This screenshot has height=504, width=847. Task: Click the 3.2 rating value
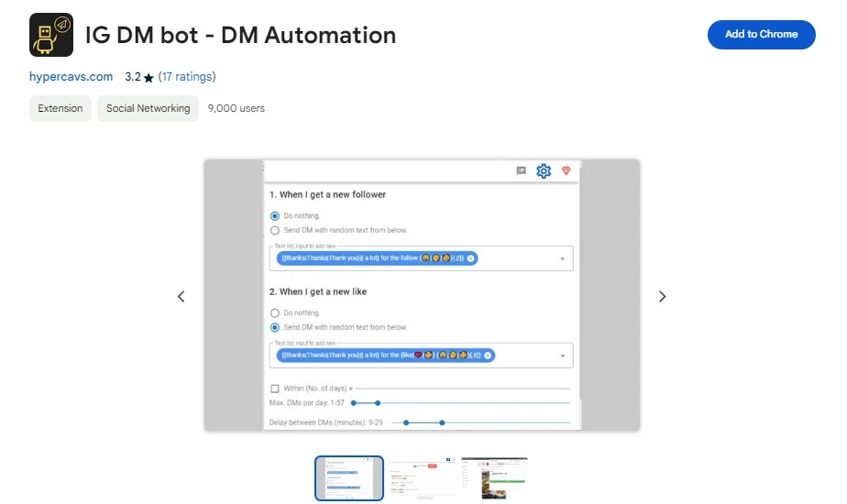(132, 77)
